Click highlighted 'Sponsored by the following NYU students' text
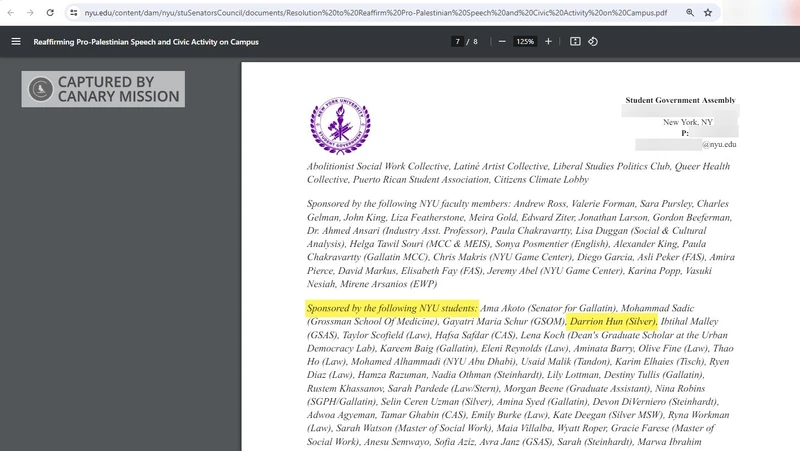The image size is (800, 451). pos(393,308)
